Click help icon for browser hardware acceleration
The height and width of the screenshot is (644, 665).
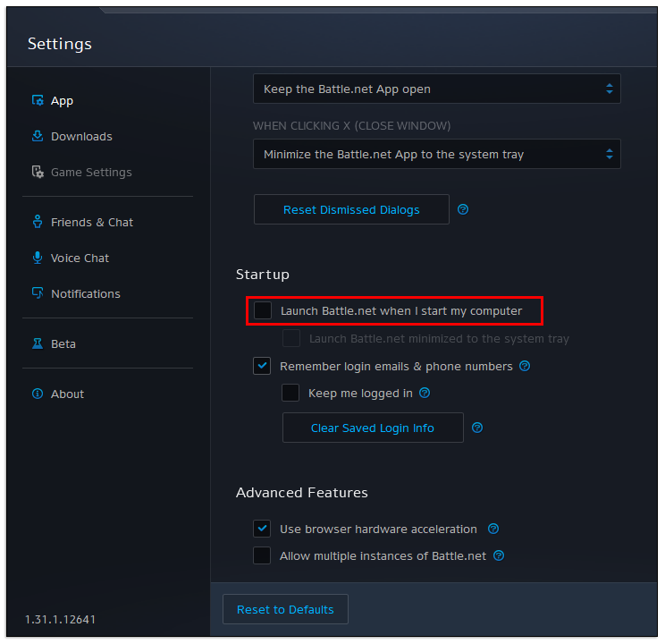[x=493, y=529]
